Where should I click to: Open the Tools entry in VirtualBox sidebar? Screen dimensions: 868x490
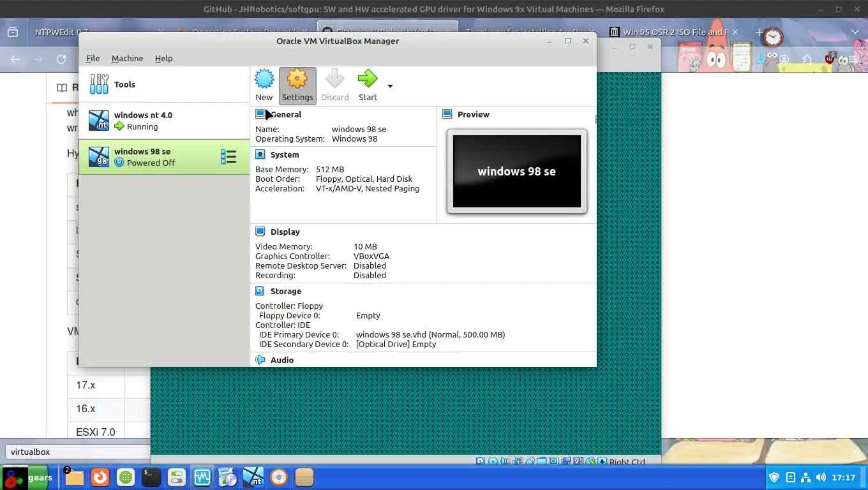(x=163, y=84)
